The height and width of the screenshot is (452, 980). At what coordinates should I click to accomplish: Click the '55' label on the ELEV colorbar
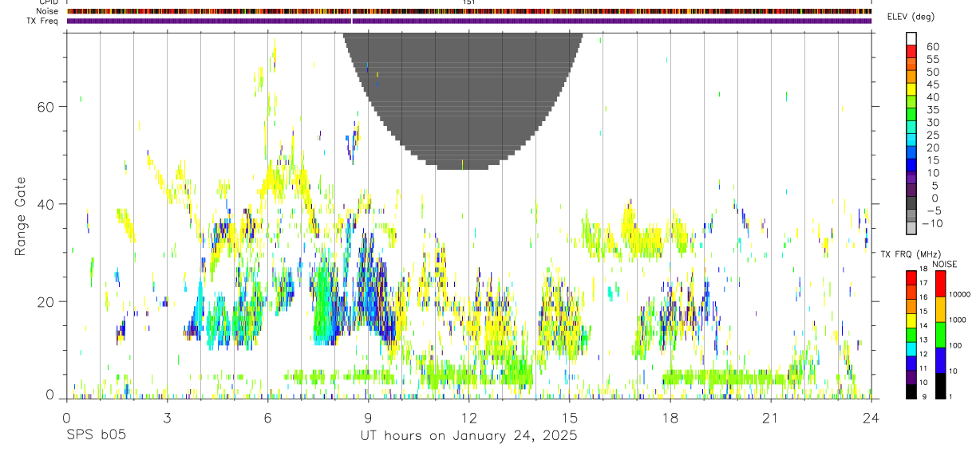(932, 60)
